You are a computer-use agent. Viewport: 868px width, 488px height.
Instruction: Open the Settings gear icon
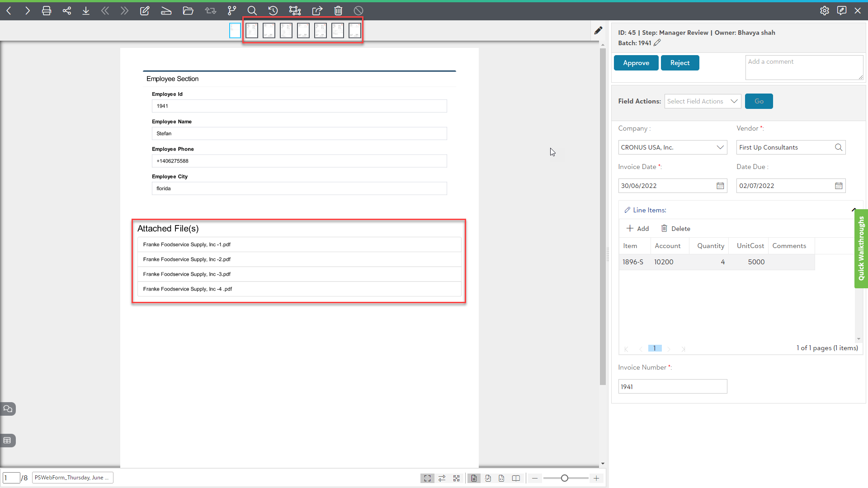[825, 10]
